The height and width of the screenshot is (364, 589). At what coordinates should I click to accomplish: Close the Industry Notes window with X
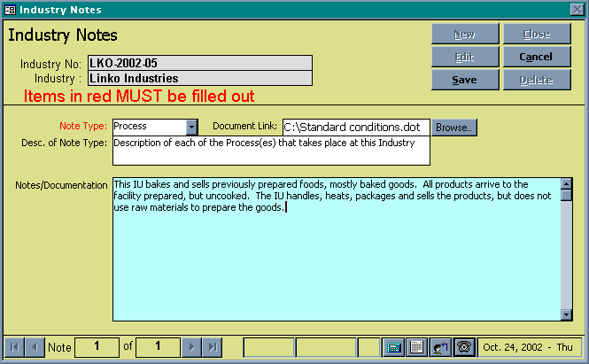[577, 10]
